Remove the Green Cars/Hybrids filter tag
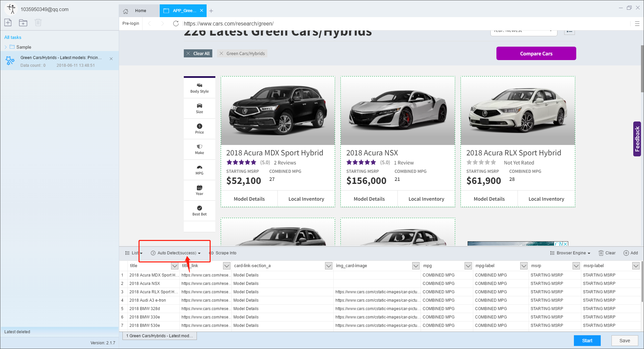The image size is (644, 349). coord(221,53)
